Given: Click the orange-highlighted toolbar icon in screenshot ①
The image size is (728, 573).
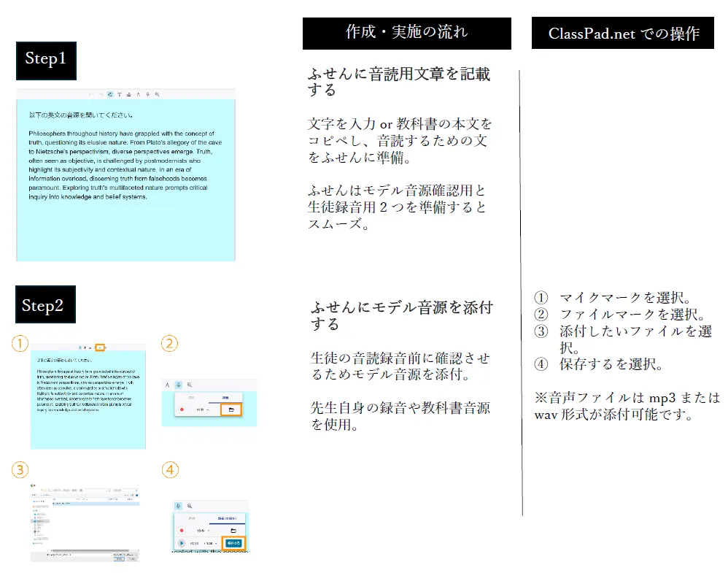Looking at the screenshot, I should coord(100,347).
